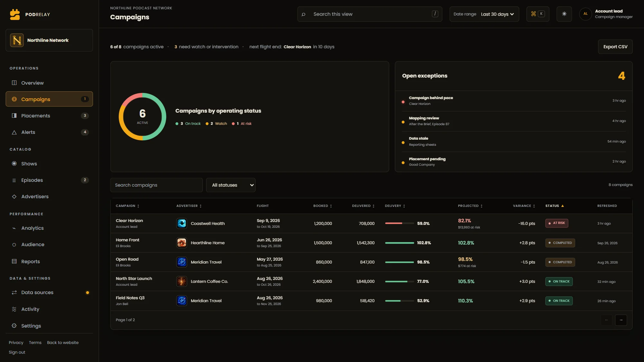Viewport: 644px width, 362px height.
Task: Export the campaigns as CSV
Action: (x=615, y=47)
